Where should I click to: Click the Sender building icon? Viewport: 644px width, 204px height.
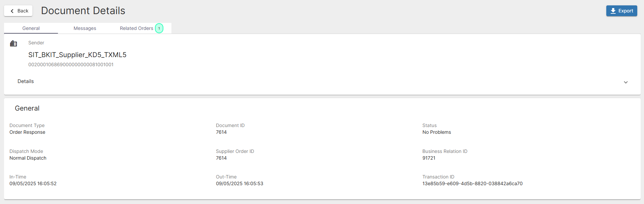pos(13,43)
